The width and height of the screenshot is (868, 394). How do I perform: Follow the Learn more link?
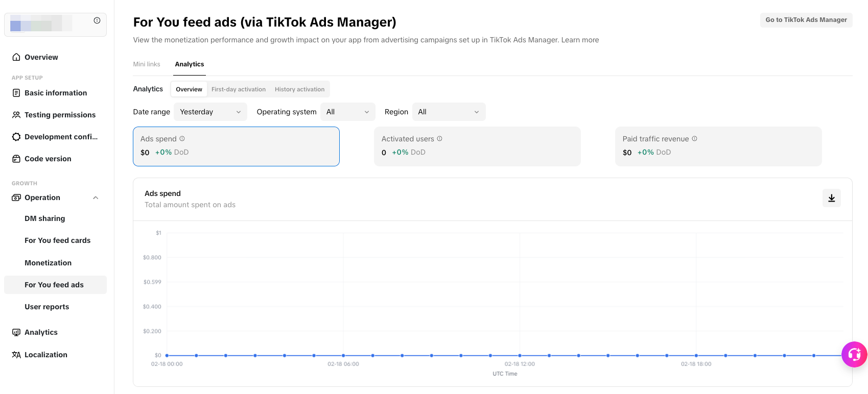click(580, 40)
